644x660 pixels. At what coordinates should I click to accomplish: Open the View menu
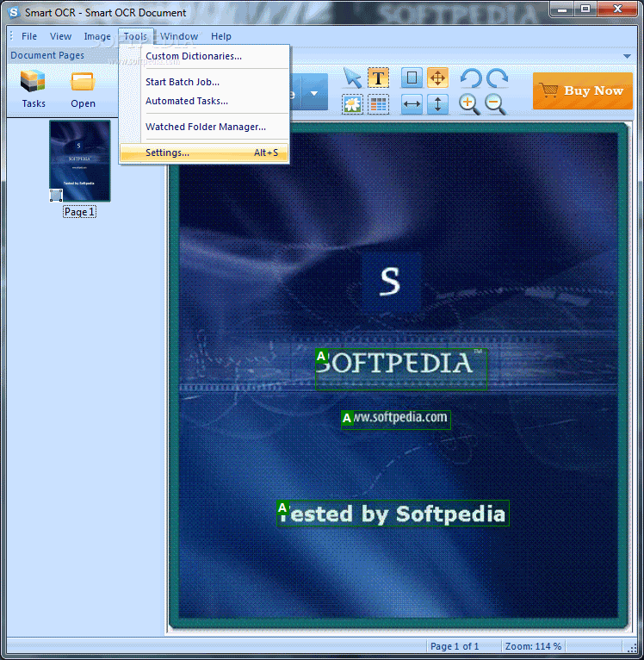coord(60,36)
